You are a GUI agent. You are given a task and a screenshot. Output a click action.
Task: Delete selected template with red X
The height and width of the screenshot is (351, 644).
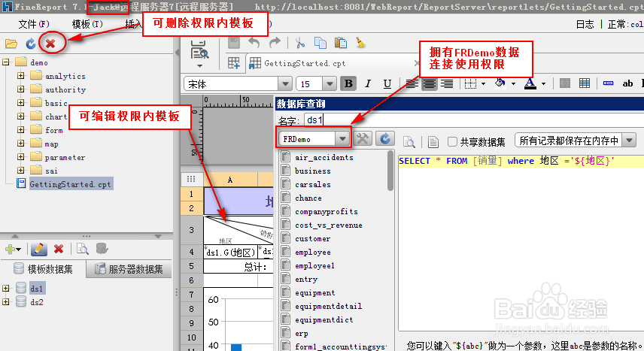50,44
